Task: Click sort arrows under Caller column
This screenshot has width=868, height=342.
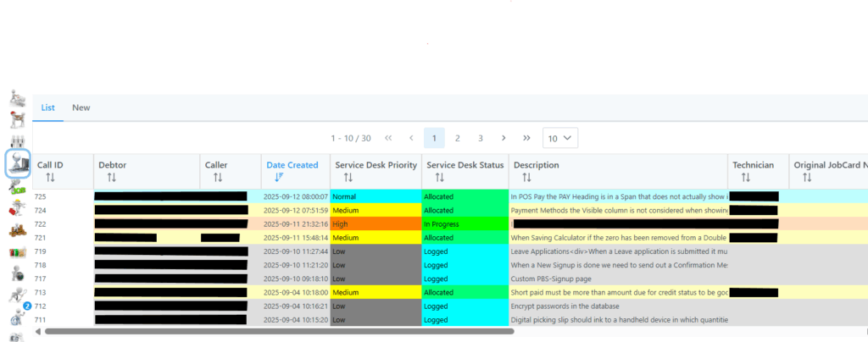Action: (218, 178)
